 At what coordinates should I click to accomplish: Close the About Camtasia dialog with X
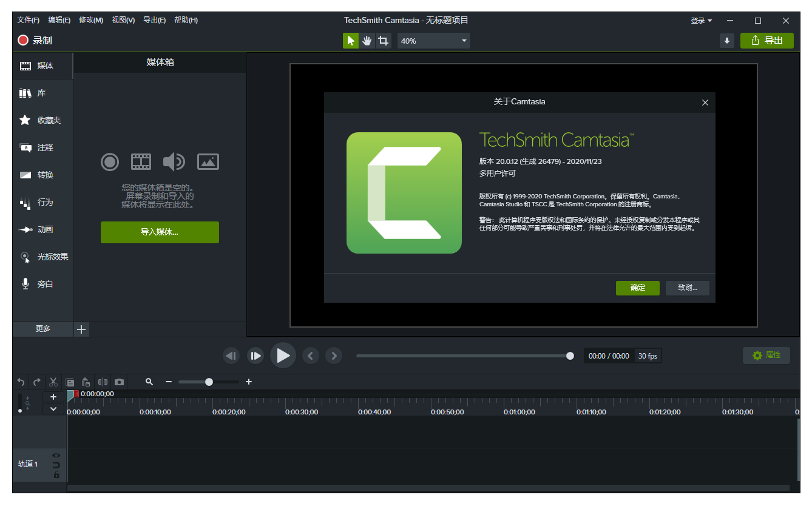pos(705,103)
